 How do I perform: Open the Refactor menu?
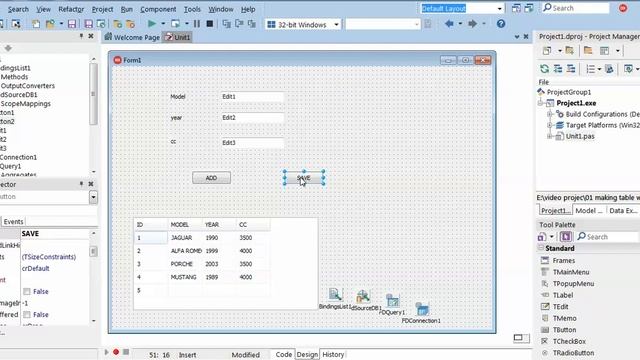pos(71,9)
